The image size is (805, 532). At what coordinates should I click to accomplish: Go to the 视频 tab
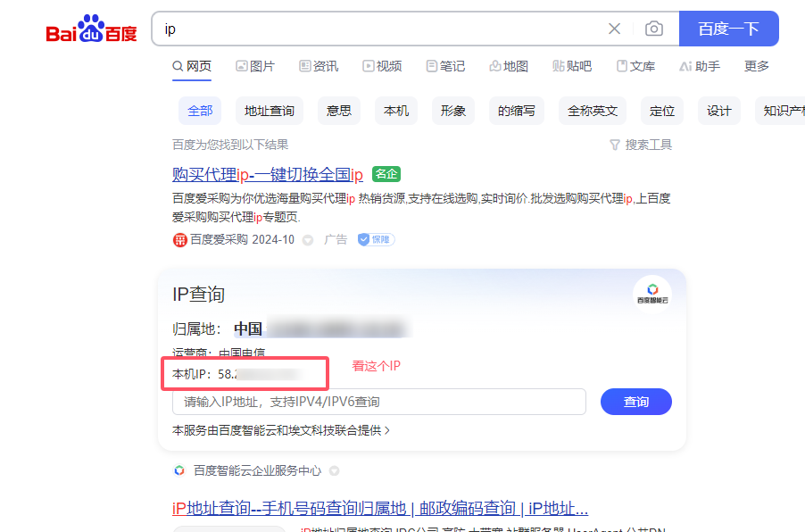pyautogui.click(x=382, y=66)
